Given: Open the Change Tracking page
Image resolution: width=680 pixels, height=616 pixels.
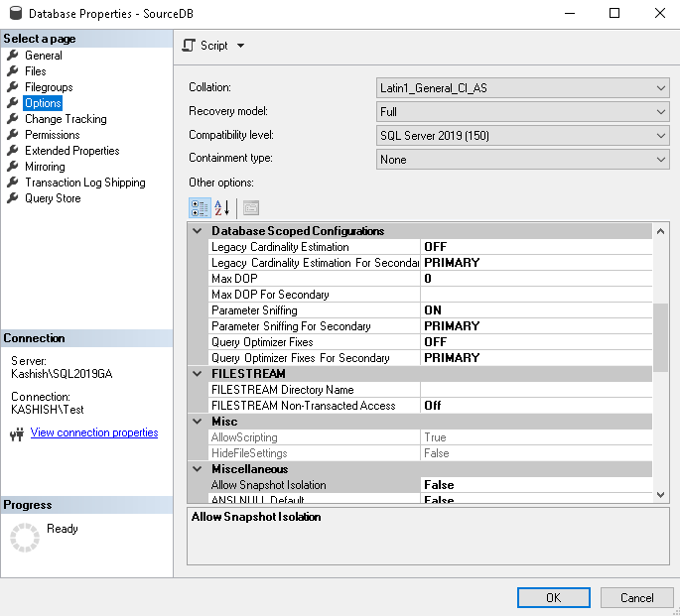Looking at the screenshot, I should [66, 119].
